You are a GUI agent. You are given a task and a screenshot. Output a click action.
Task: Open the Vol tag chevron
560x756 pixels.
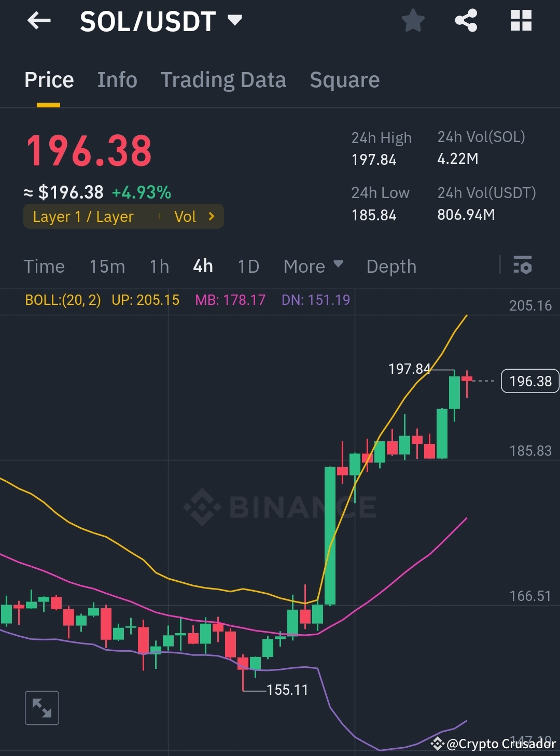point(211,217)
